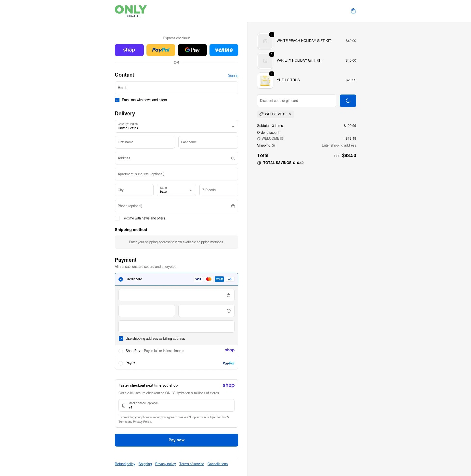
Task: Uncheck Use shipping address as billing address
Action: pos(121,338)
